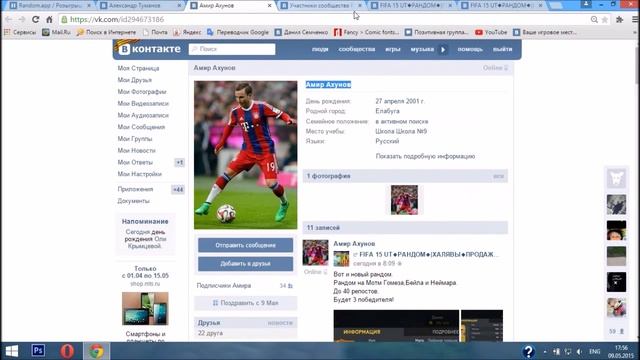The image size is (640, 360).
Task: Open Opera from the taskbar
Action: coord(67,351)
